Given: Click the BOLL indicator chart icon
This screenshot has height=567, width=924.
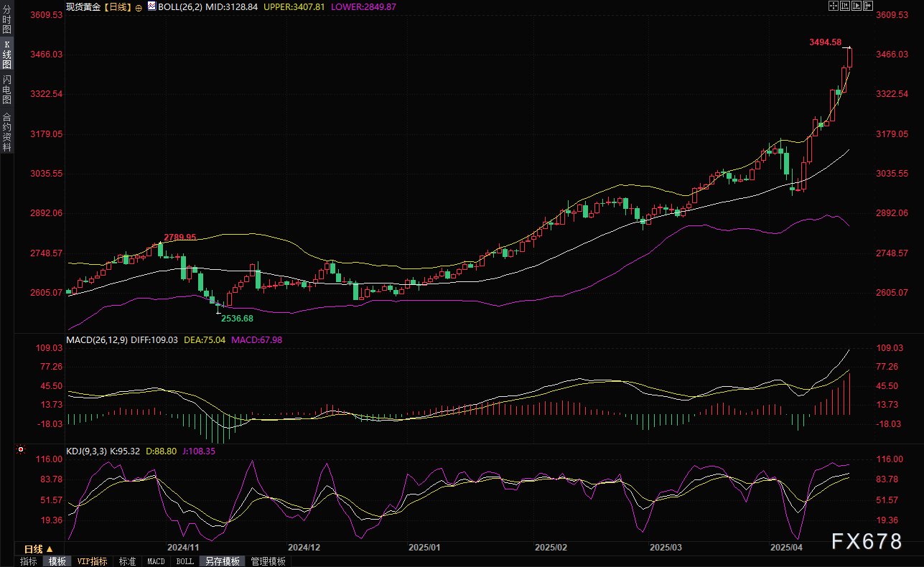Looking at the screenshot, I should click(x=151, y=6).
